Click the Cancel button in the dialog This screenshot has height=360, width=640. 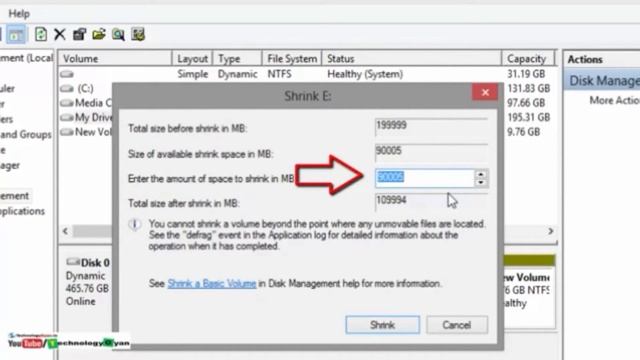[457, 325]
